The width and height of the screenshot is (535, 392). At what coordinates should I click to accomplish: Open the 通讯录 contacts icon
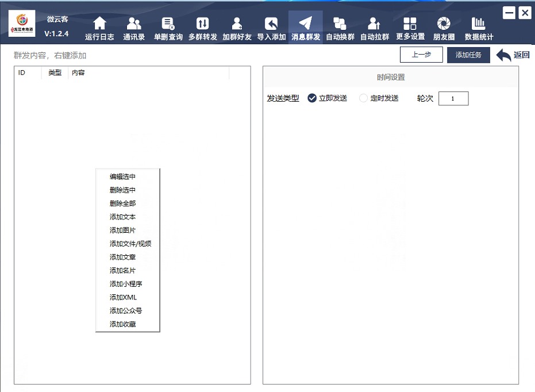pos(134,24)
